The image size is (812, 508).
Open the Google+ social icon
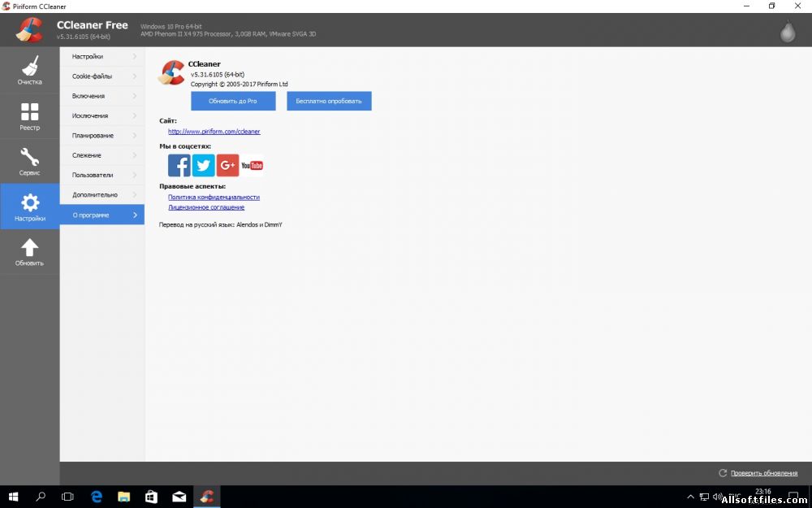tap(227, 165)
